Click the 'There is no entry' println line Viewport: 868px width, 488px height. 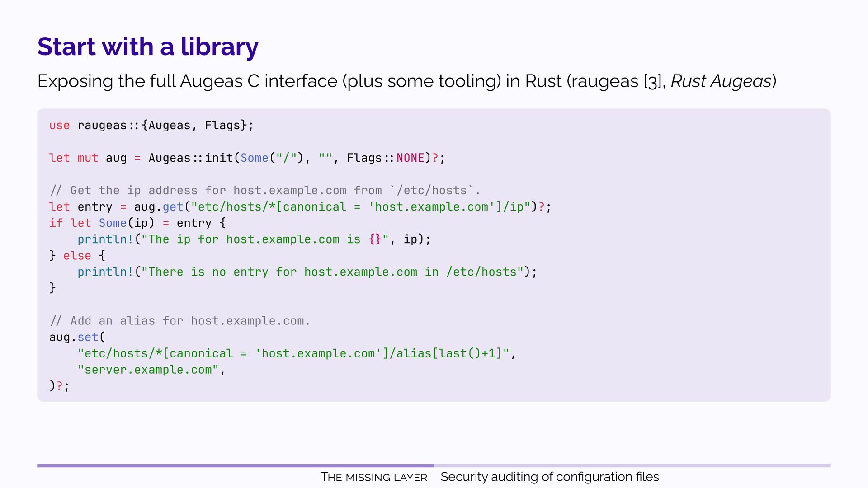pyautogui.click(x=307, y=272)
